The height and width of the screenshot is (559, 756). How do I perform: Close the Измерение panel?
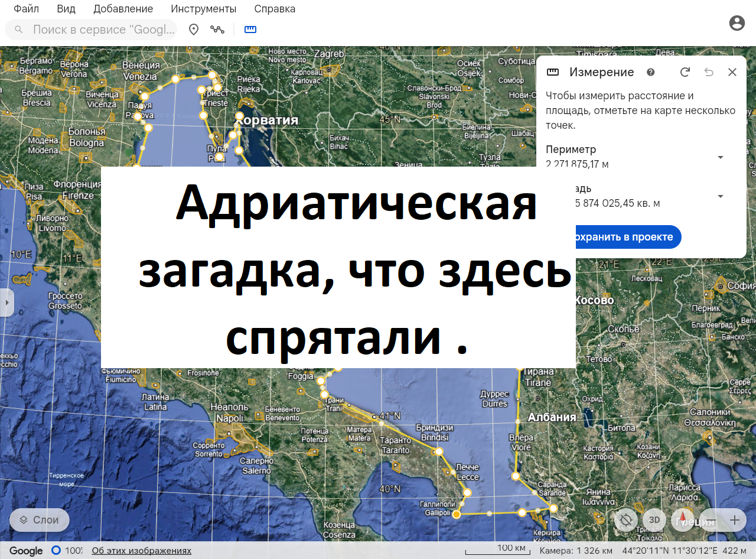732,72
